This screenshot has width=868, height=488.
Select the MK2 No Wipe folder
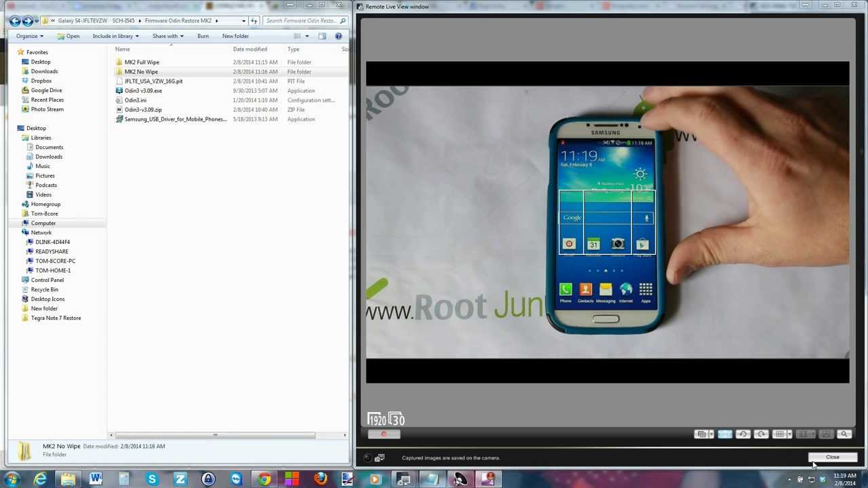[141, 72]
